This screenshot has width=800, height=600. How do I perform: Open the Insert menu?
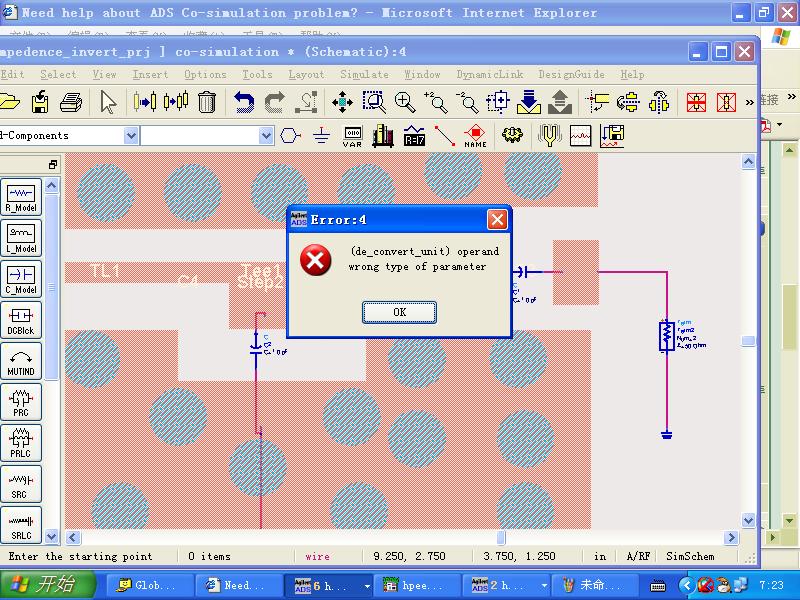150,74
